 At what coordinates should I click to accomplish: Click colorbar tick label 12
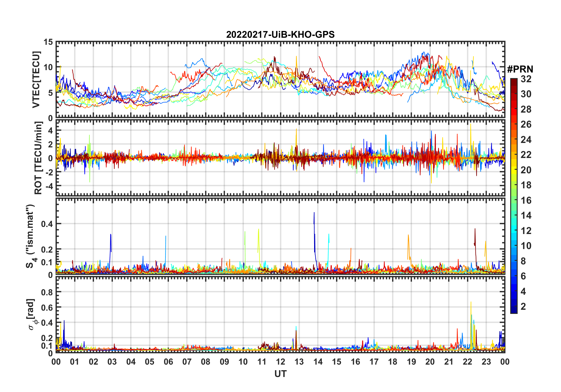tap(526, 231)
